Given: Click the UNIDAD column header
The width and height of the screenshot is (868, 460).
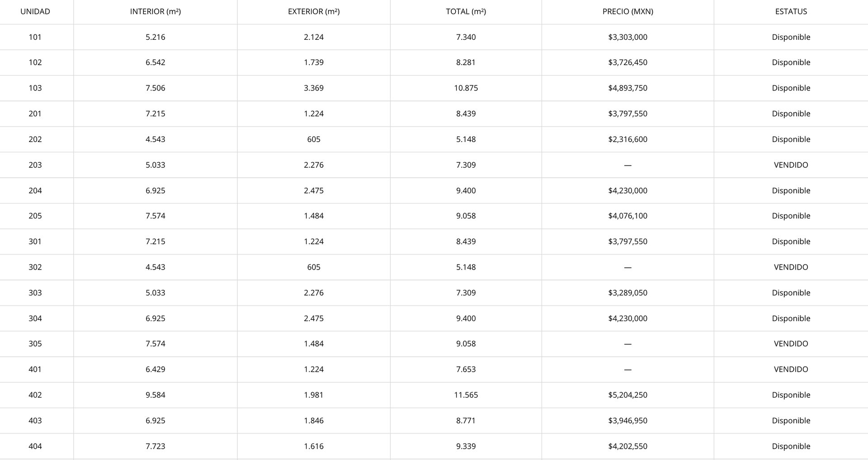Looking at the screenshot, I should point(35,12).
